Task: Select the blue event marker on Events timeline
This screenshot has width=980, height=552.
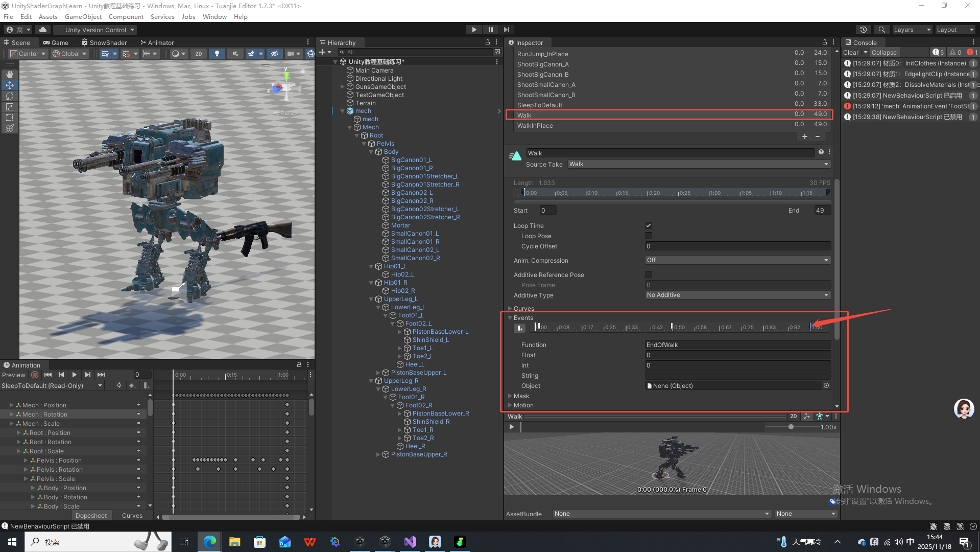Action: 811,327
